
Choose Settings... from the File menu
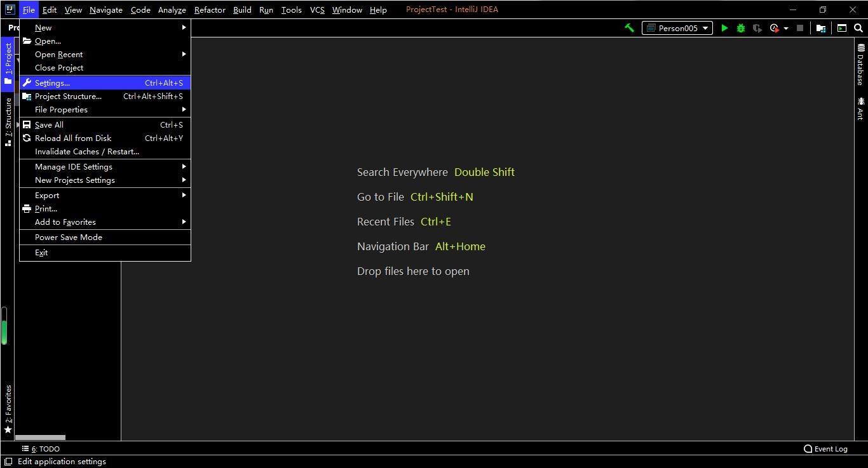coord(53,83)
